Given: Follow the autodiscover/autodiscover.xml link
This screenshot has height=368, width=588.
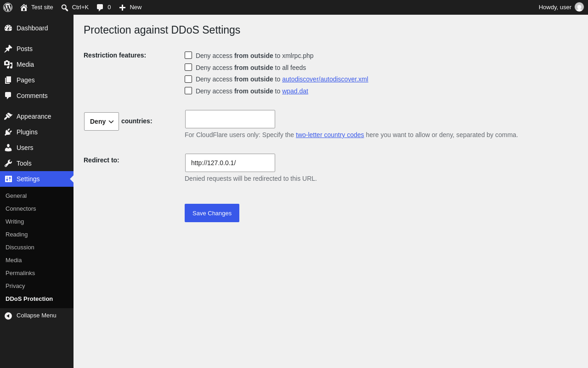Looking at the screenshot, I should coord(325,79).
